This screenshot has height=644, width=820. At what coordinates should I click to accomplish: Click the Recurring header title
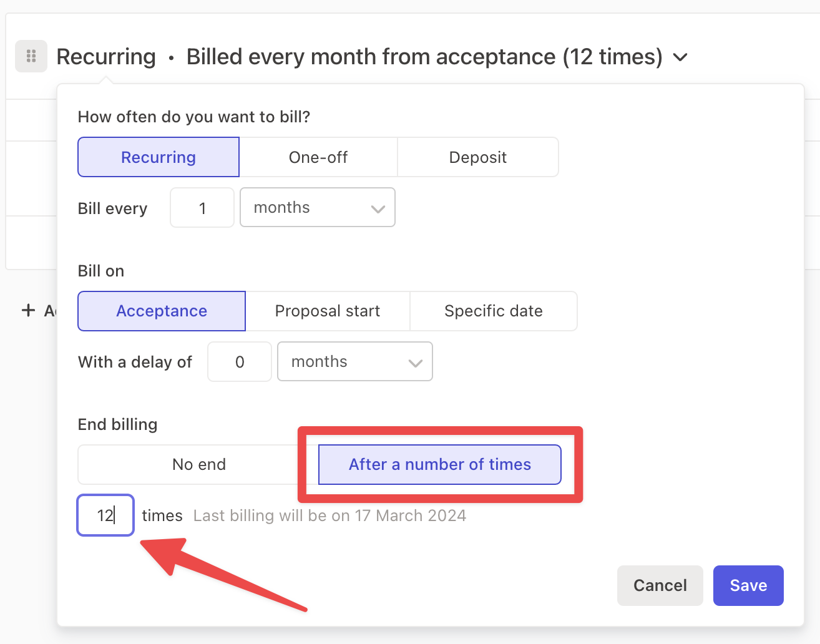[106, 57]
